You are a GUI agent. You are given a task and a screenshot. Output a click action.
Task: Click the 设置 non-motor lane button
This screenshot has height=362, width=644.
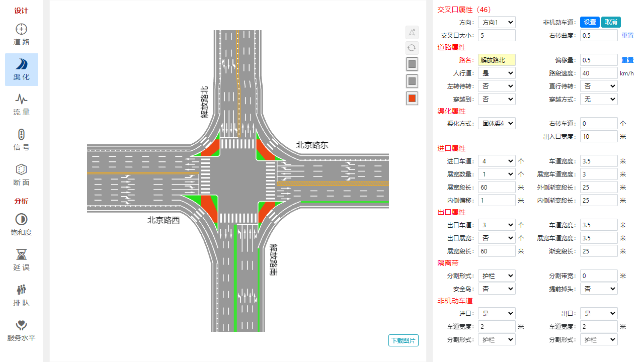coord(590,22)
